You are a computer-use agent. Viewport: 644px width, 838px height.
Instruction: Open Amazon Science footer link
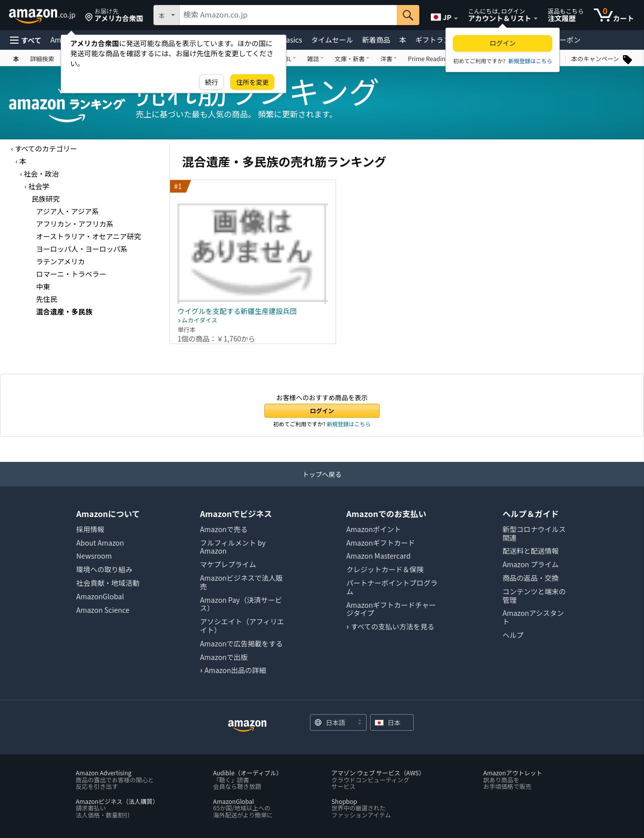click(103, 610)
